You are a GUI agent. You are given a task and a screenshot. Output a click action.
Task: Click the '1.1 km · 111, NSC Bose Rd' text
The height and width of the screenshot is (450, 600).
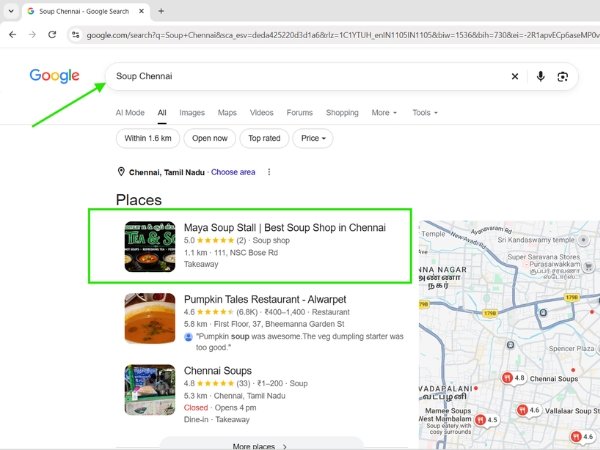tap(231, 253)
